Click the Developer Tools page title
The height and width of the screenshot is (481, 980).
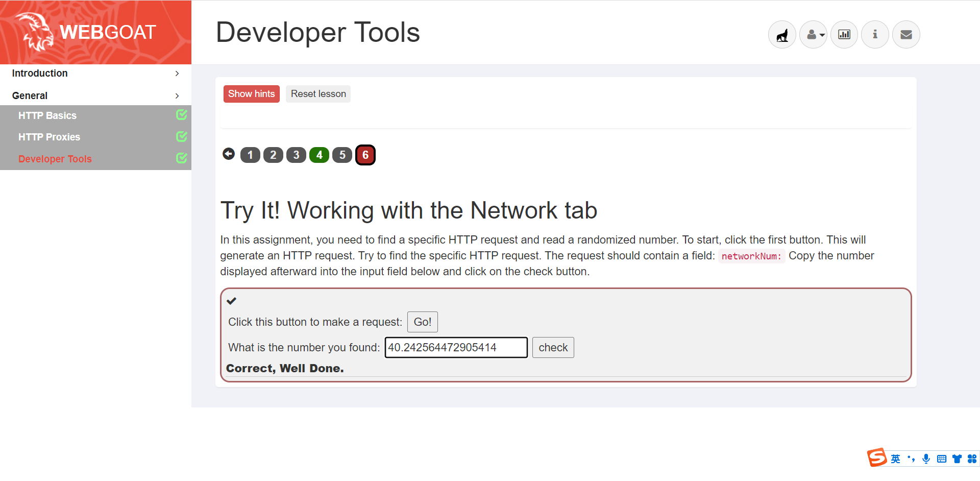[x=318, y=32]
